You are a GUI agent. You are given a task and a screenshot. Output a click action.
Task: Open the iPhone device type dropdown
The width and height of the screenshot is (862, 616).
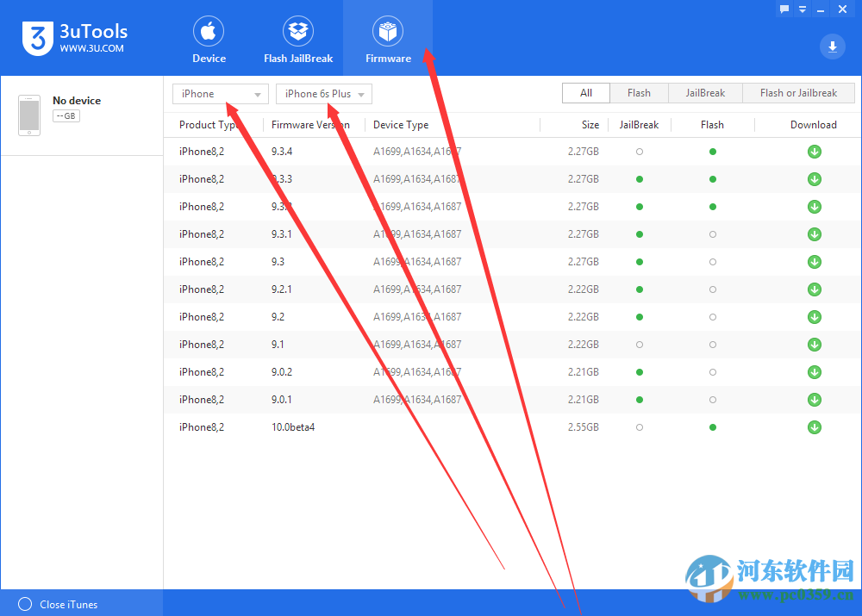220,94
